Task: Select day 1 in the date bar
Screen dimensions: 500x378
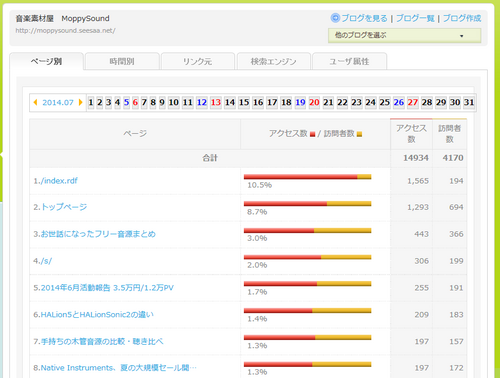Action: [91, 102]
